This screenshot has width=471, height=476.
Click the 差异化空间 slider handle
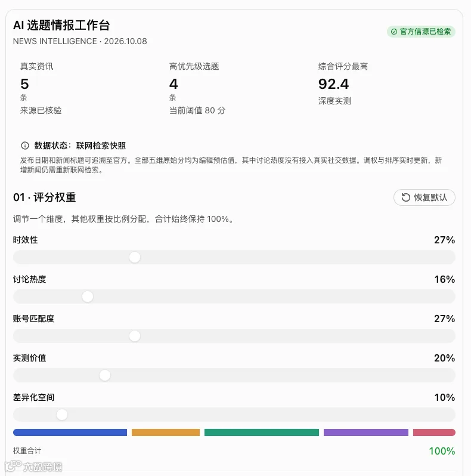pyautogui.click(x=62, y=415)
